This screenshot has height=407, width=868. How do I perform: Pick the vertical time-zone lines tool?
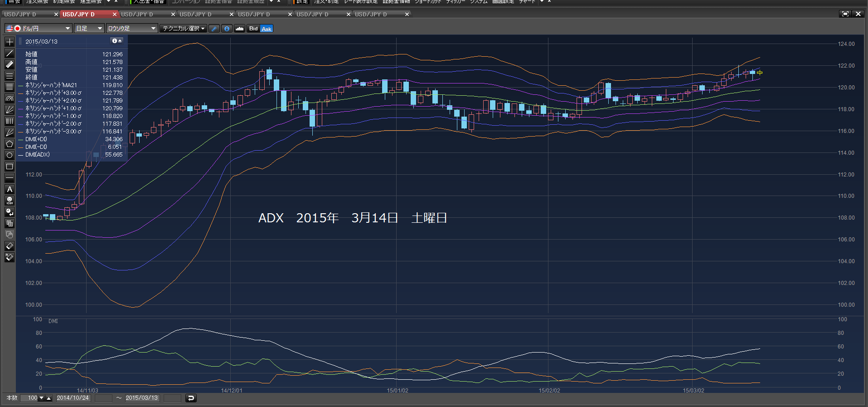pyautogui.click(x=9, y=121)
